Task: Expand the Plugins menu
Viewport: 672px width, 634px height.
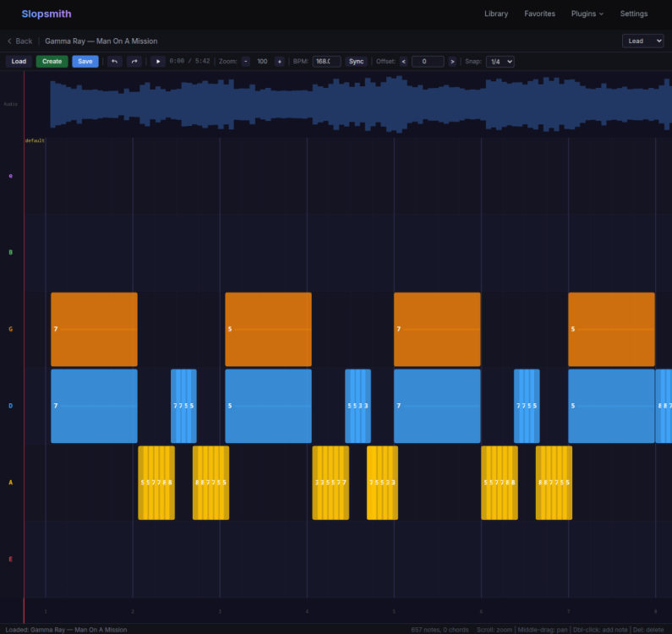Action: (587, 14)
